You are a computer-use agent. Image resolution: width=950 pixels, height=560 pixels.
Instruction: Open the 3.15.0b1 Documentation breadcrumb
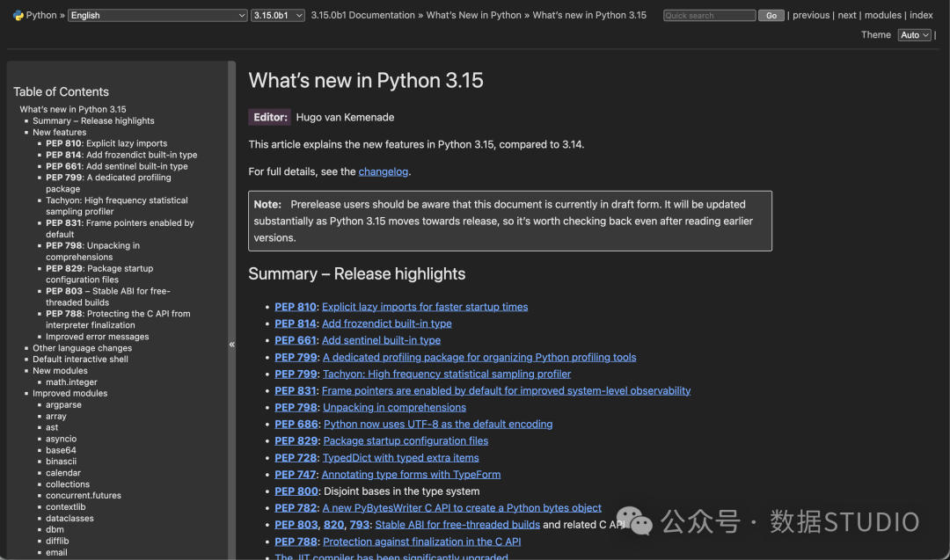363,15
